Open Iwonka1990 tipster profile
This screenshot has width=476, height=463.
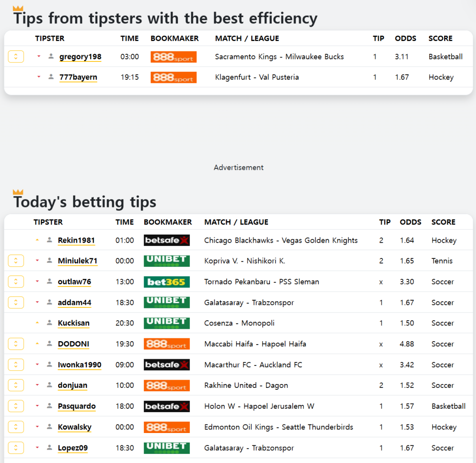(x=79, y=364)
